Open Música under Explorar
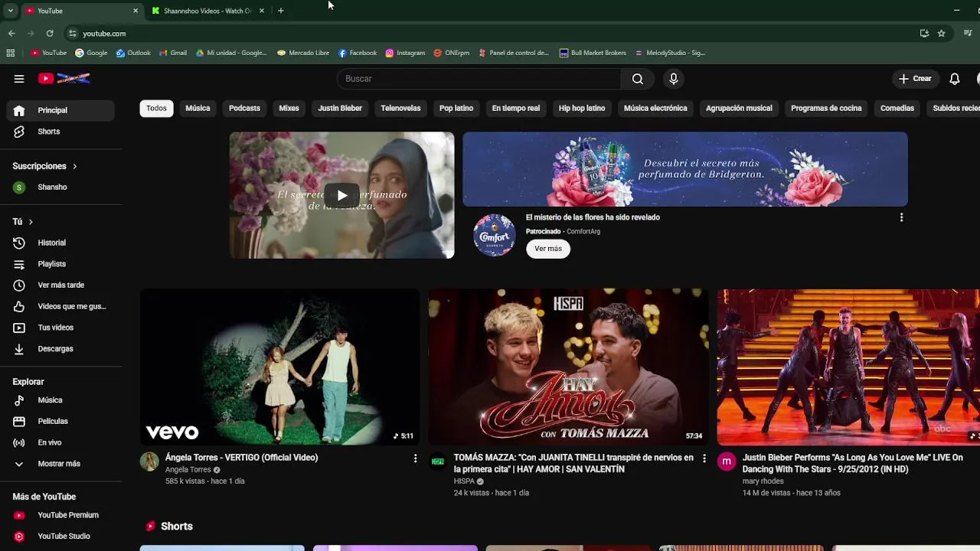The width and height of the screenshot is (980, 551). coord(60,400)
